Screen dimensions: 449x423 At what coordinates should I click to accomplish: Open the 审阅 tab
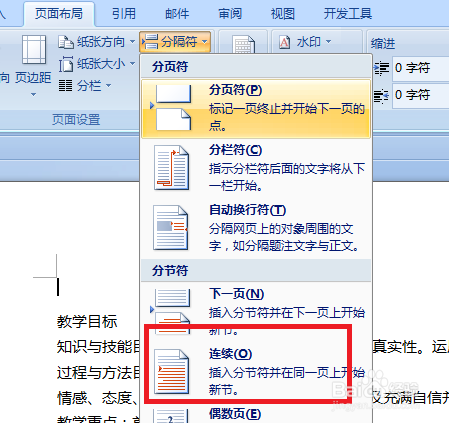(230, 14)
